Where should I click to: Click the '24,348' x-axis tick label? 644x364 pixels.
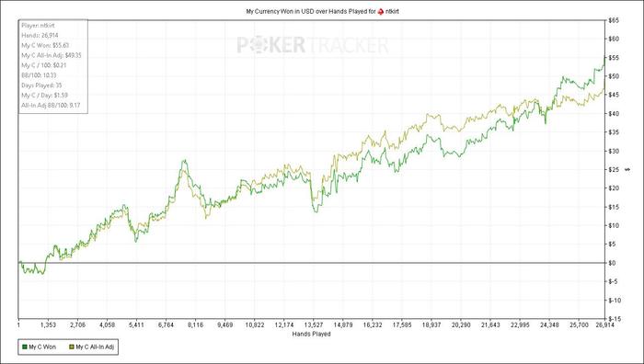pyautogui.click(x=549, y=325)
